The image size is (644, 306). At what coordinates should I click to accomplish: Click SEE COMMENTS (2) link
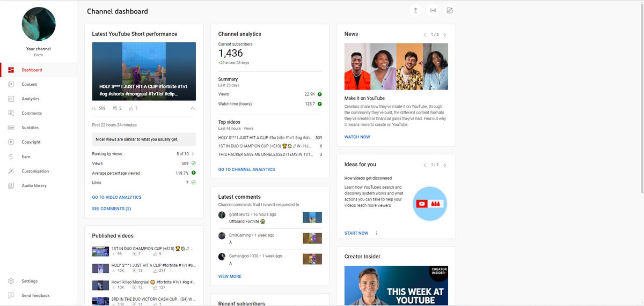112,209
